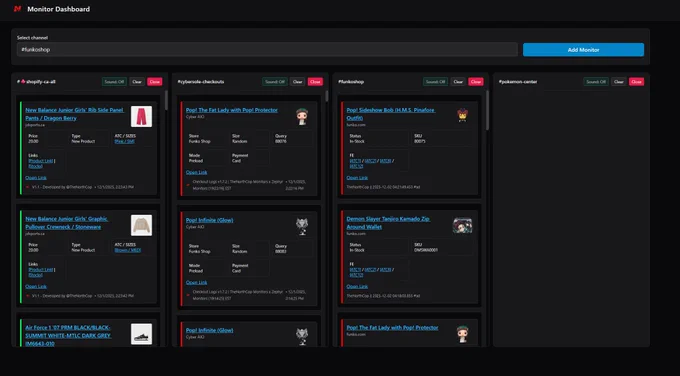
Task: Click In-Stock status in Sideshow Bob card
Action: (x=357, y=141)
